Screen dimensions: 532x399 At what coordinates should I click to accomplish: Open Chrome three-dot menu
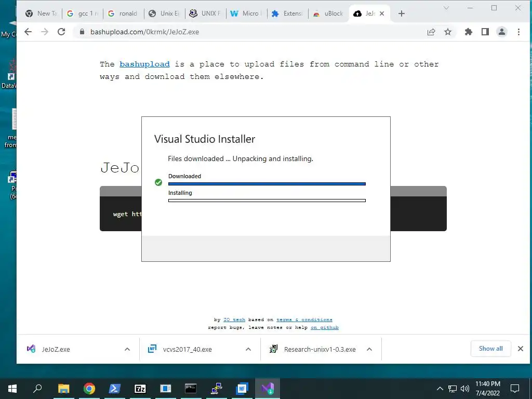click(x=519, y=32)
